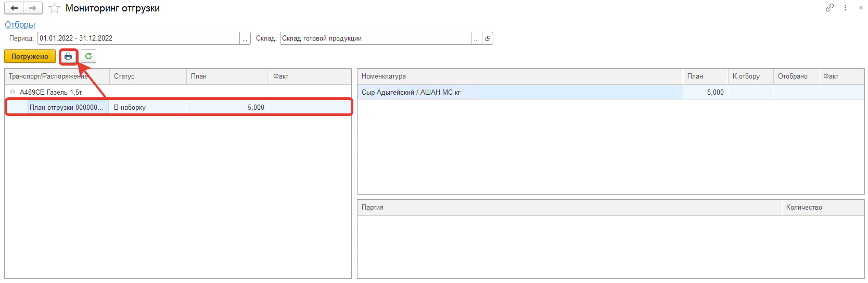
Task: Click the forward navigation arrow
Action: pyautogui.click(x=33, y=8)
